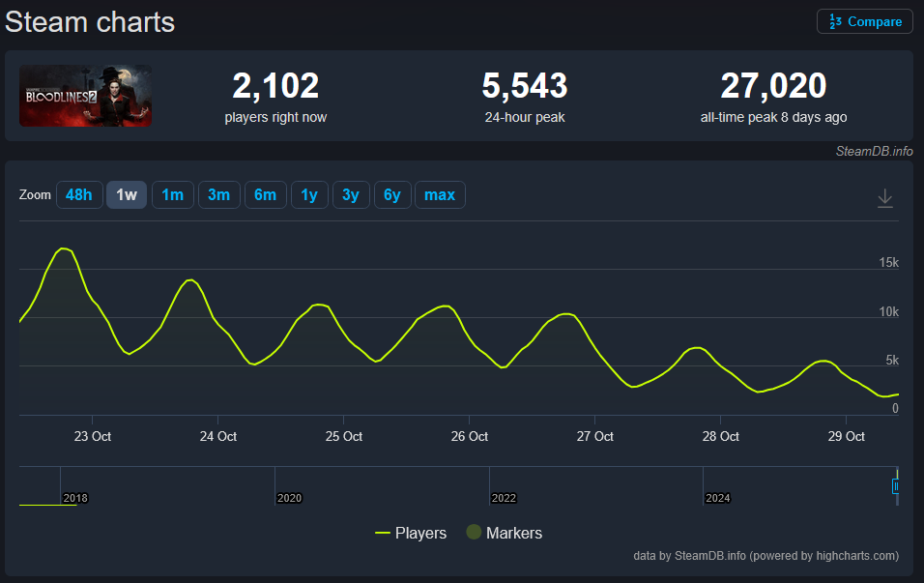Image resolution: width=924 pixels, height=583 pixels.
Task: Set zoom to 3y
Action: (351, 195)
